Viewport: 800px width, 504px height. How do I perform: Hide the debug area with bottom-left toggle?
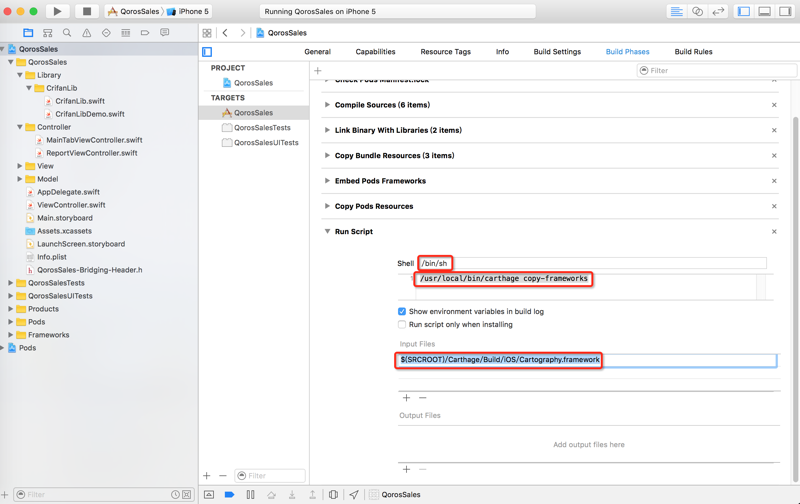pyautogui.click(x=209, y=494)
